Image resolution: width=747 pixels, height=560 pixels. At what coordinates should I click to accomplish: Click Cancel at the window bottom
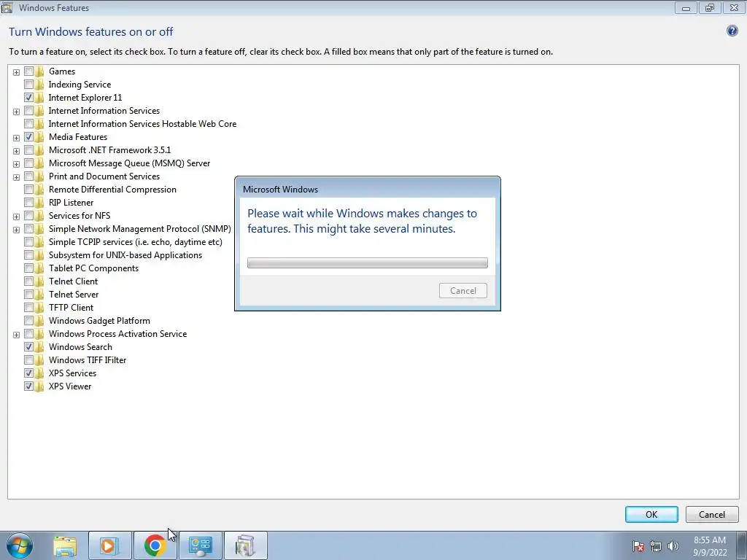click(x=712, y=514)
